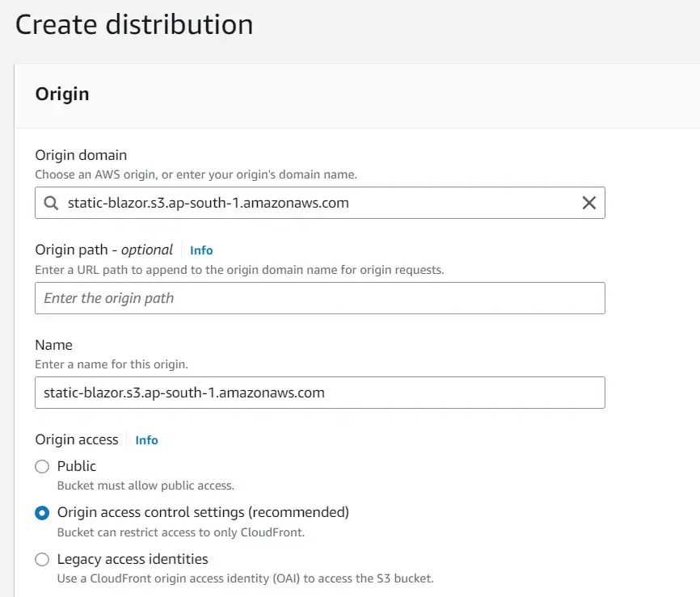
Task: Select the Public origin access radio button
Action: (x=41, y=466)
